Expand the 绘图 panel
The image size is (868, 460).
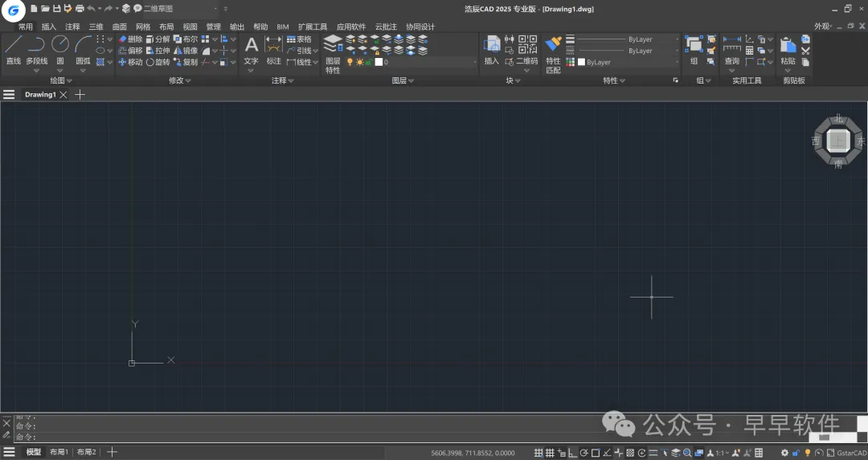61,80
